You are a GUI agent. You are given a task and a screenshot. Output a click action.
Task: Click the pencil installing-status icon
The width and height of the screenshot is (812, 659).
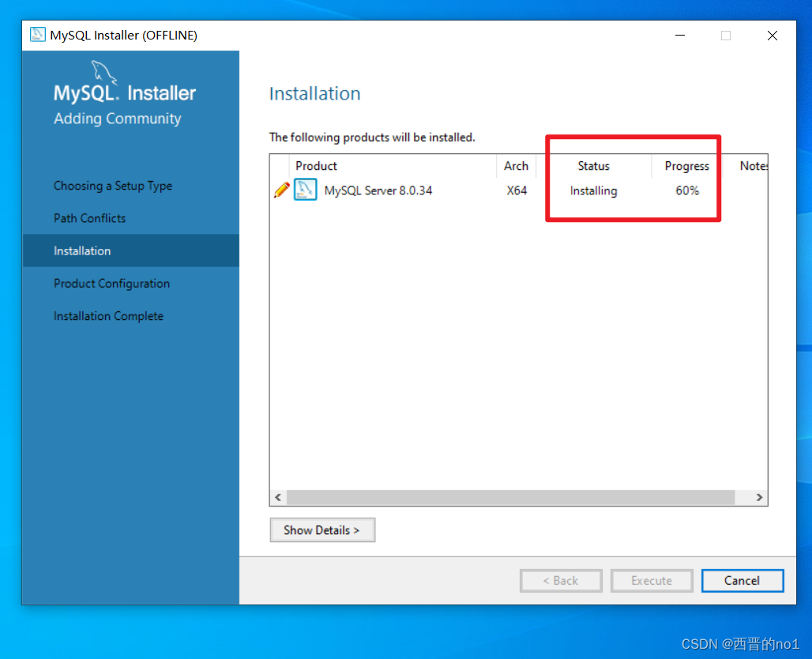click(281, 190)
